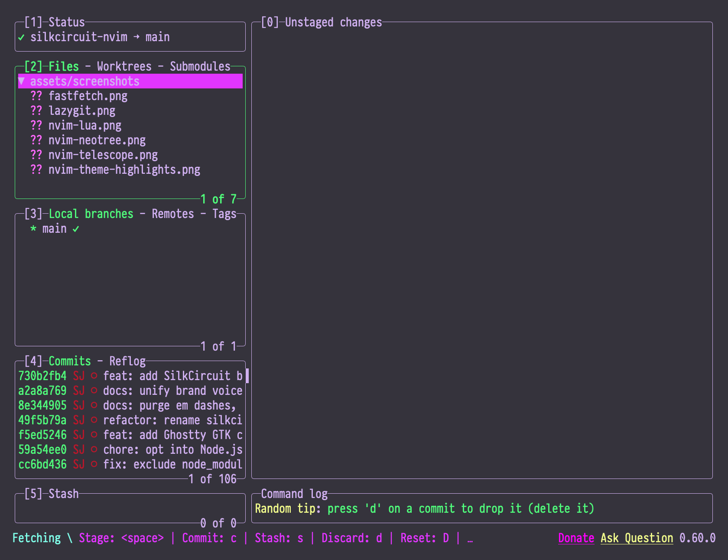Switch to the Reflog tab
The height and width of the screenshot is (560, 728).
pyautogui.click(x=127, y=361)
